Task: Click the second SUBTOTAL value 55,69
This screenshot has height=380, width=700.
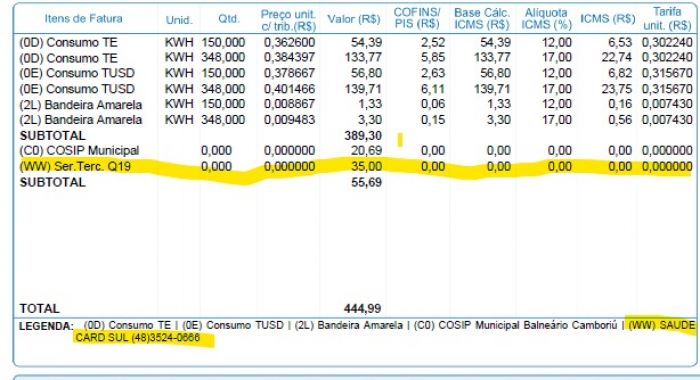Action: [x=367, y=182]
